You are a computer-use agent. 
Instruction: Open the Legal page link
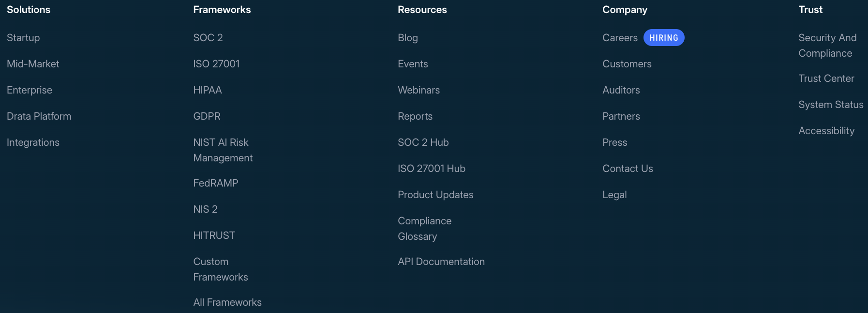(614, 195)
